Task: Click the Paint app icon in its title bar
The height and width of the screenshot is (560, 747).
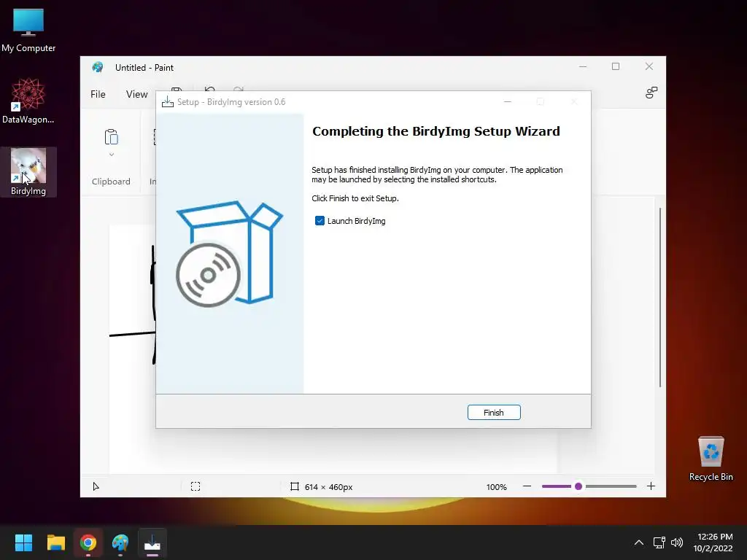Action: [98, 67]
